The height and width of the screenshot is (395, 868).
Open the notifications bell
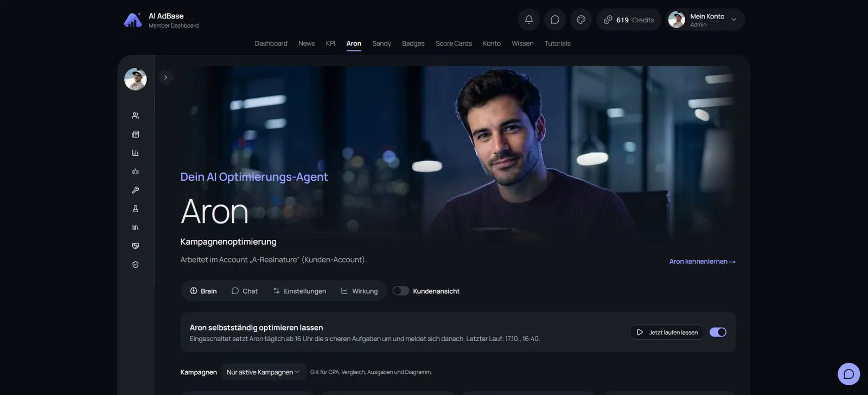tap(529, 20)
